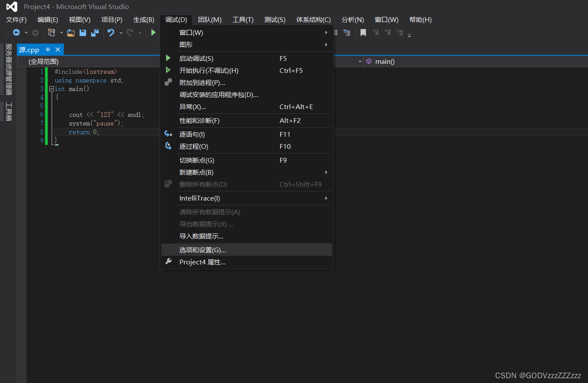This screenshot has height=383, width=588.
Task: Open the 视图(V) menu
Action: (80, 20)
